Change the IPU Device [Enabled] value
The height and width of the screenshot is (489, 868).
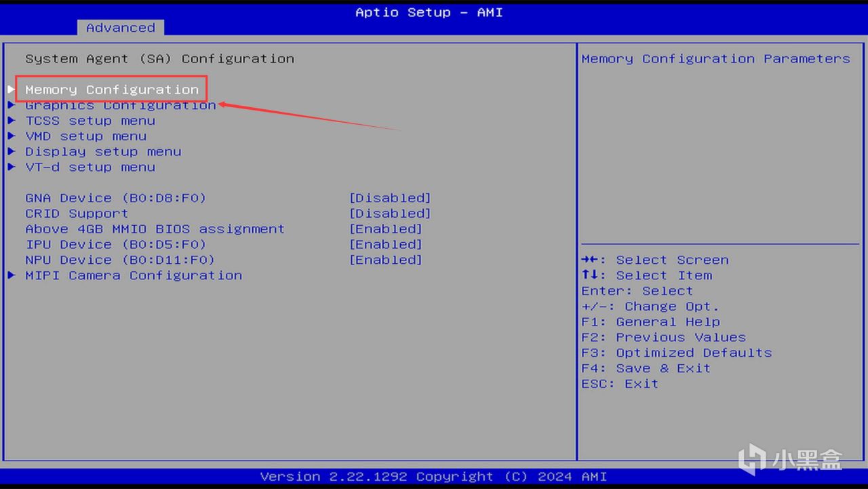click(x=386, y=245)
